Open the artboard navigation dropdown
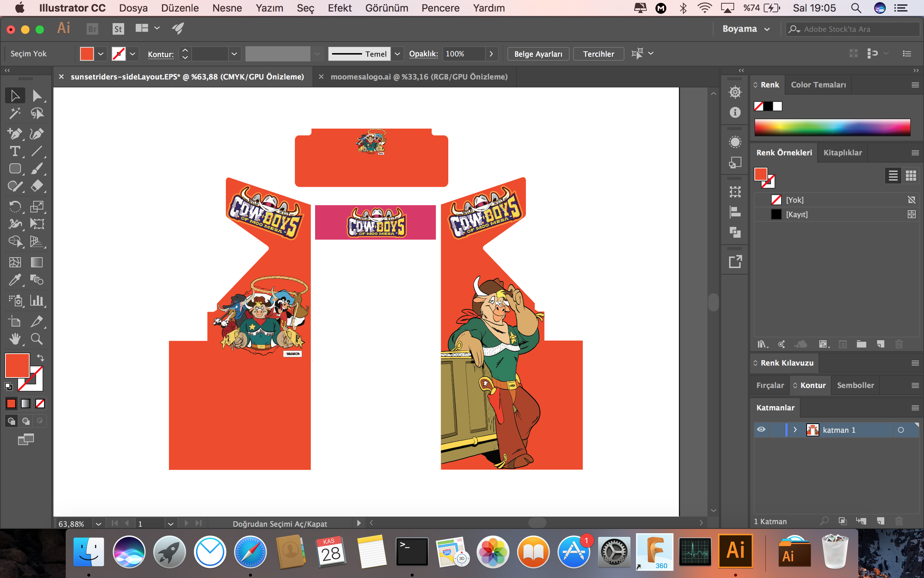924x578 pixels. tap(171, 524)
